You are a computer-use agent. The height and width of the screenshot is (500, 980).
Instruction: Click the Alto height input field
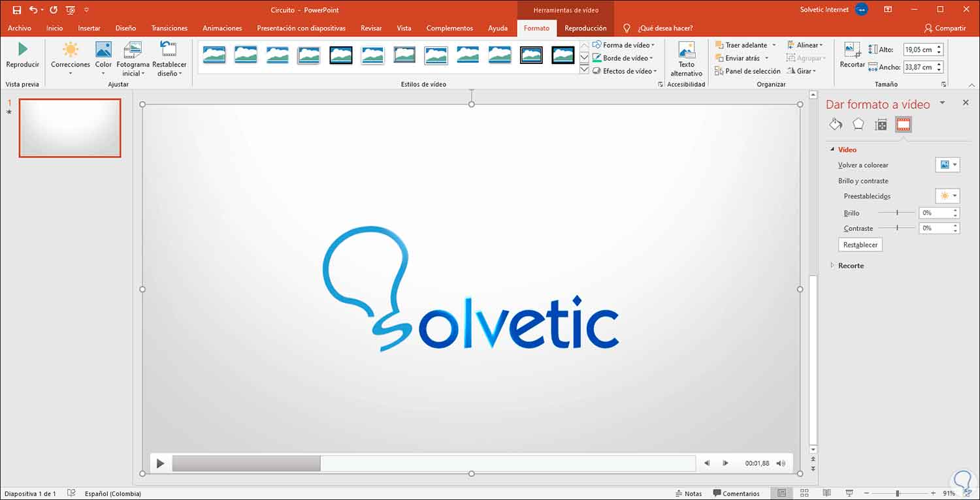pos(919,50)
